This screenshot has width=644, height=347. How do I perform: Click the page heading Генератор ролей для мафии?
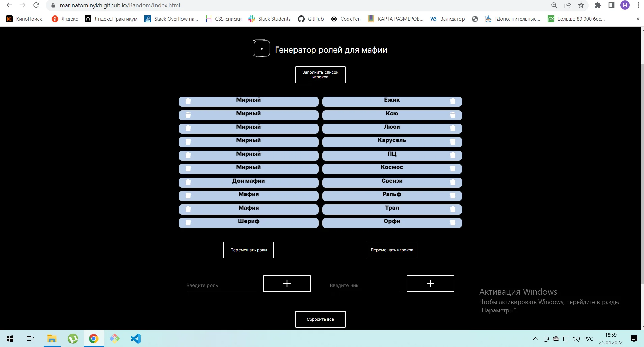(331, 50)
